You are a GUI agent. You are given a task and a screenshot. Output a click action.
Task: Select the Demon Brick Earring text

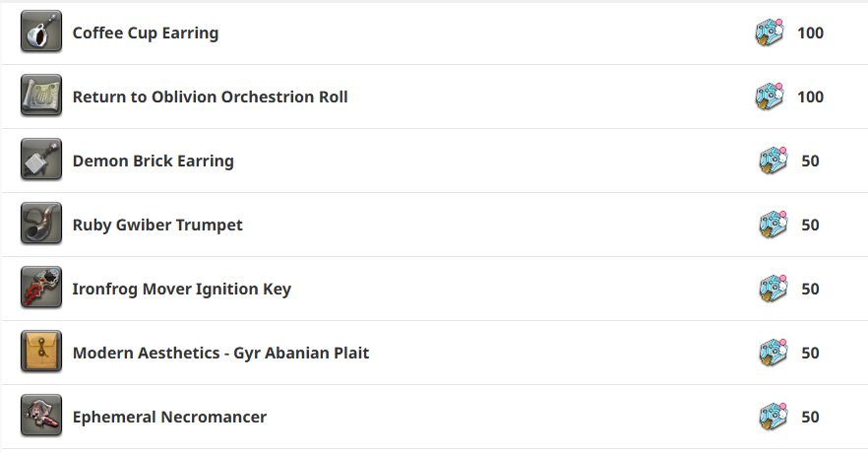point(154,162)
